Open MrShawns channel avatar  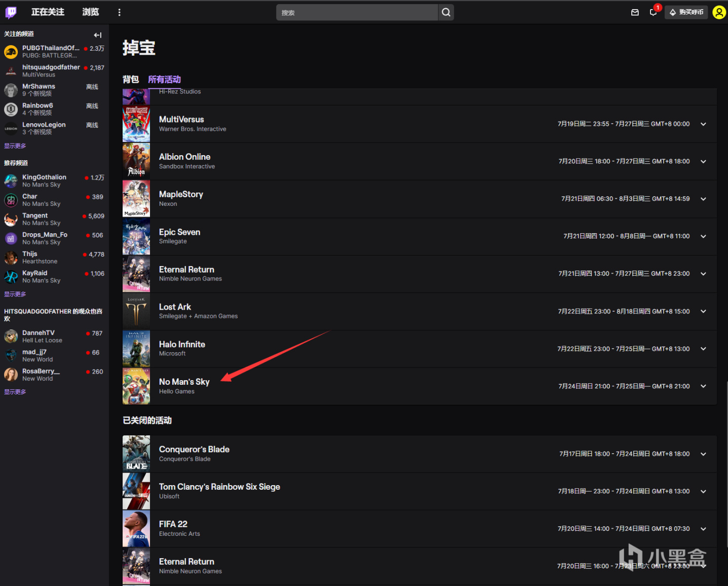11,90
